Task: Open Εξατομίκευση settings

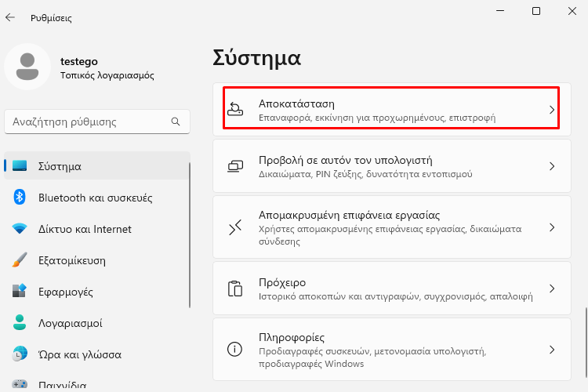Action: 97,260
